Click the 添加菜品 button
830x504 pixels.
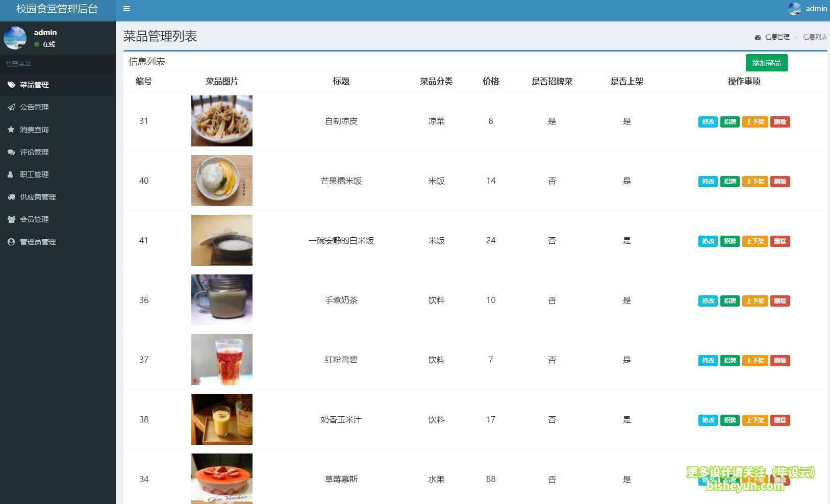[767, 62]
